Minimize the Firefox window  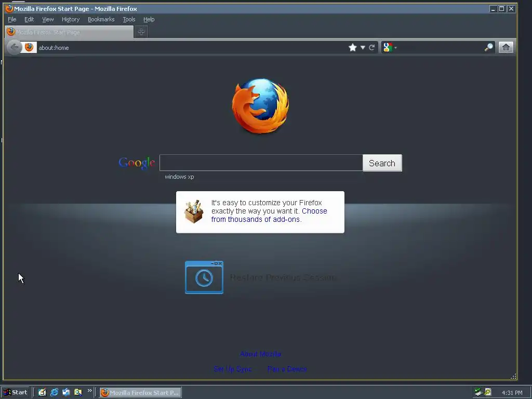493,9
